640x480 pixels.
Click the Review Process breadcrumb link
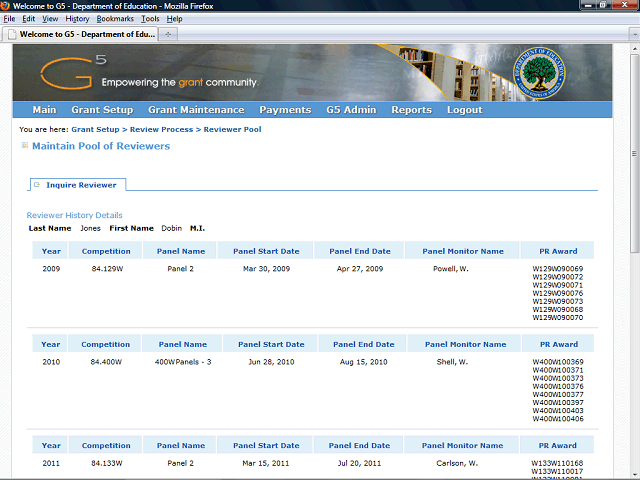click(x=161, y=129)
